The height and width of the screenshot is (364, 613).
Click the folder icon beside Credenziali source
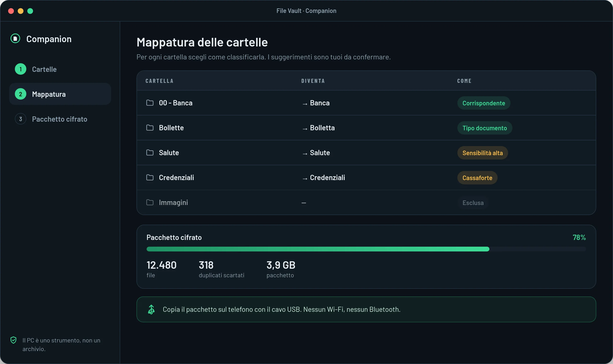[x=150, y=178]
